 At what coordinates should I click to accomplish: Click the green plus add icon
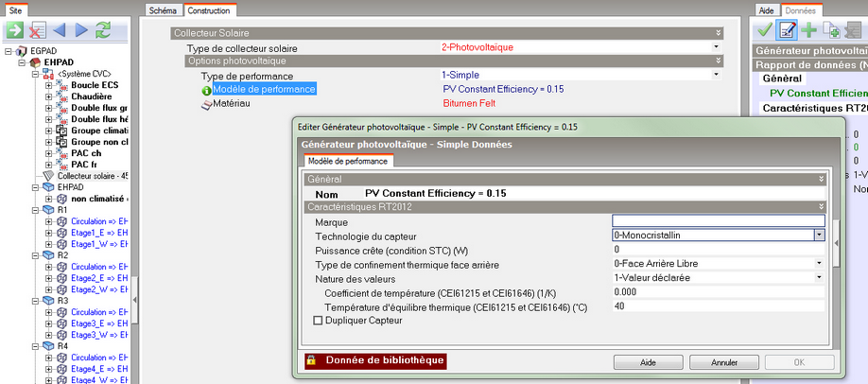point(809,30)
